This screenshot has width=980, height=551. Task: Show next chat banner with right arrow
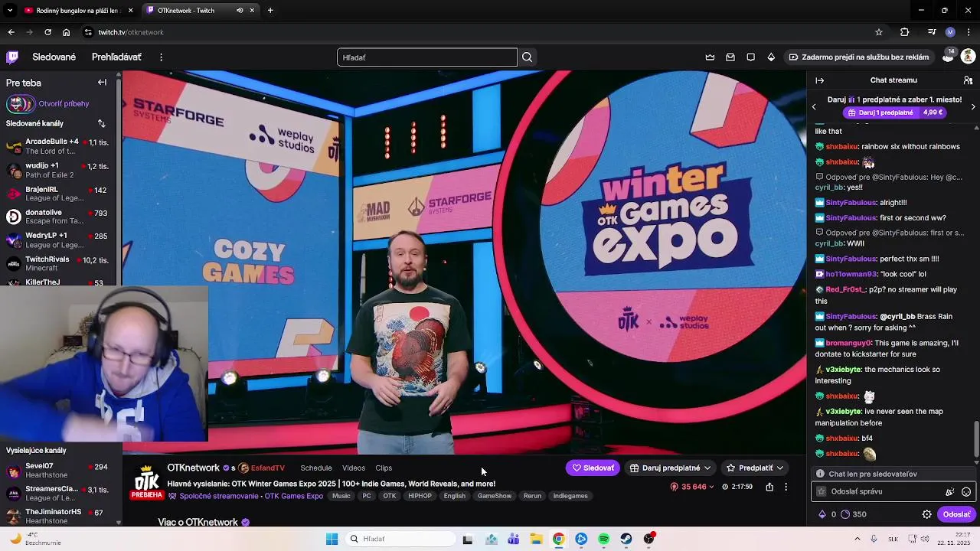coord(972,107)
